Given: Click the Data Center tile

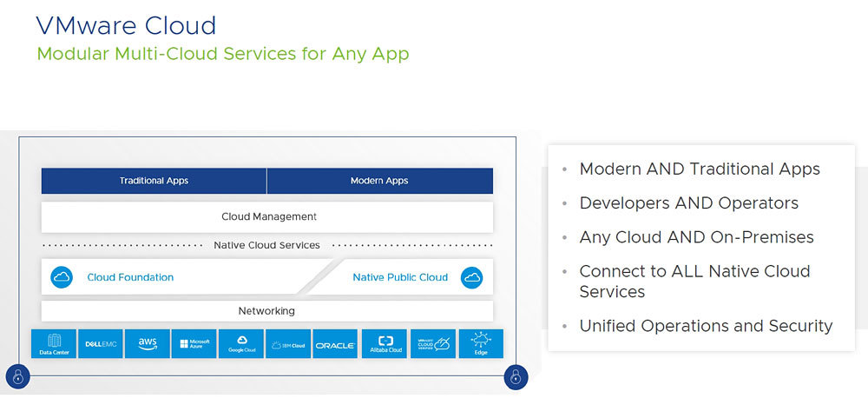Looking at the screenshot, I should [x=54, y=344].
